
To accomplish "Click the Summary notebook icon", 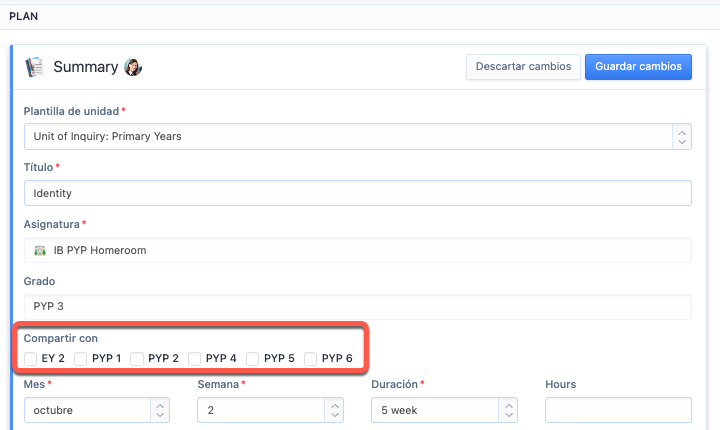I will 35,67.
